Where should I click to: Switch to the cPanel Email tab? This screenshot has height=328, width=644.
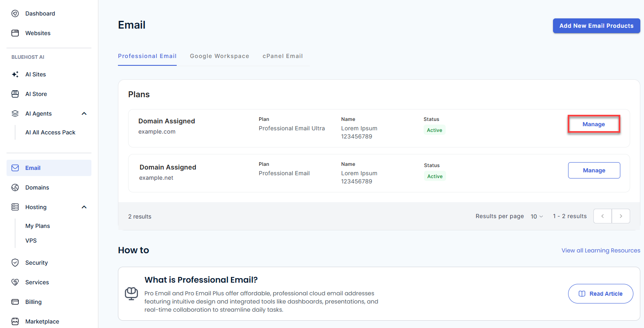283,56
